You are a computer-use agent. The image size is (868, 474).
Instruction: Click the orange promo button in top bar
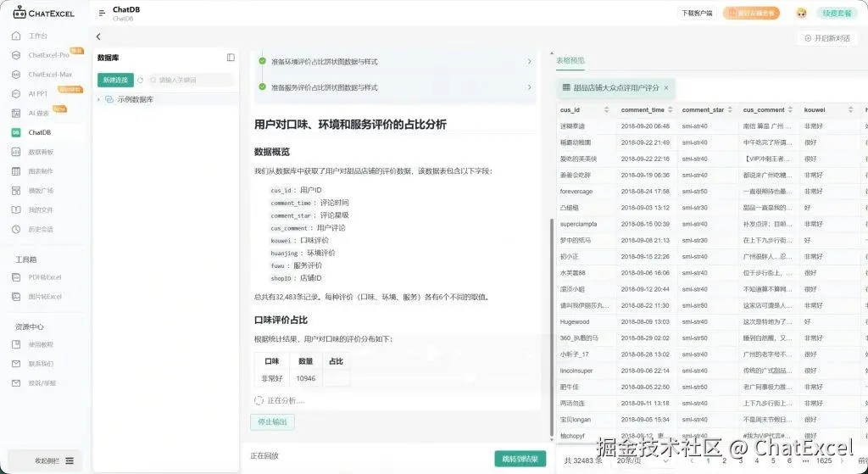tap(751, 13)
